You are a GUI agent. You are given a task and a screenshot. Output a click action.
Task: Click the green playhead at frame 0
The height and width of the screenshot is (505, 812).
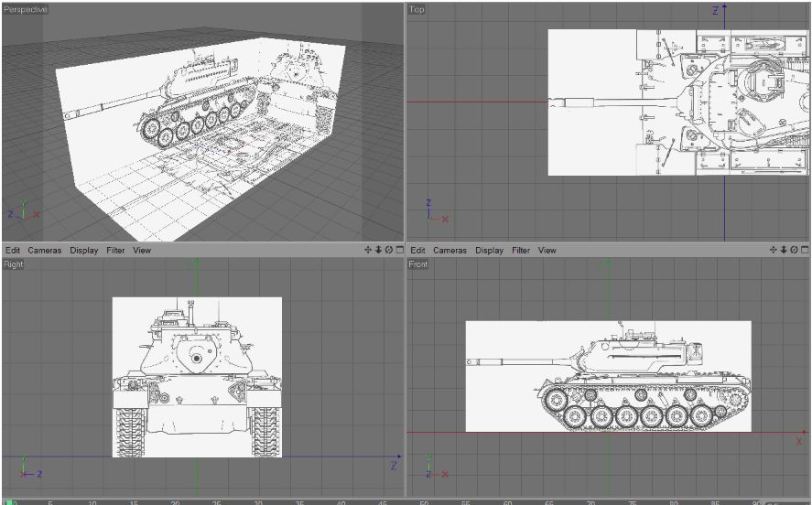pyautogui.click(x=9, y=502)
